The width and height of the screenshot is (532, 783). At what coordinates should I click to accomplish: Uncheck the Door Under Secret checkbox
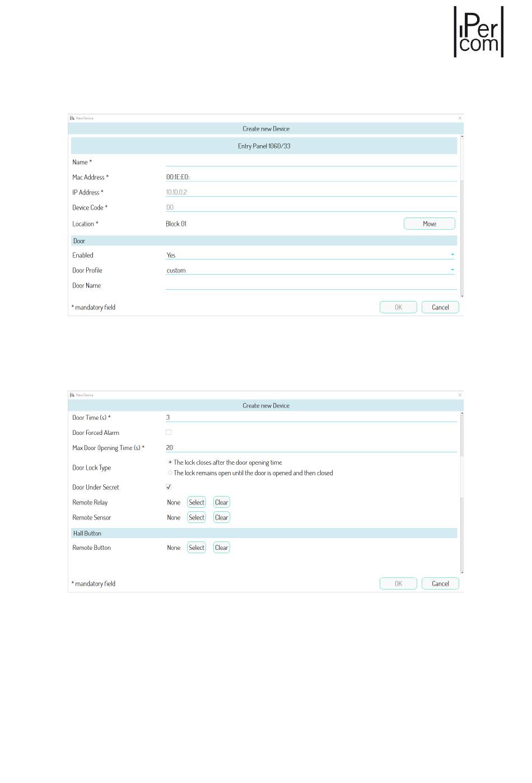(x=169, y=487)
